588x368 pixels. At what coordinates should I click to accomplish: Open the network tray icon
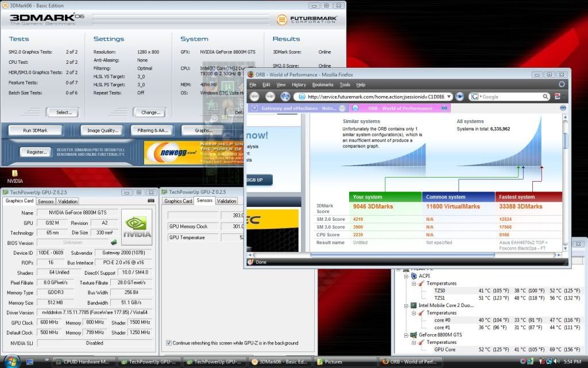tap(549, 361)
